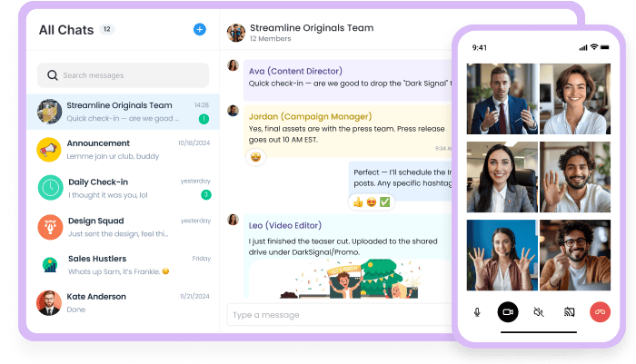636x364 pixels.
Task: Open the Announcement chat
Action: pyautogui.click(x=123, y=150)
